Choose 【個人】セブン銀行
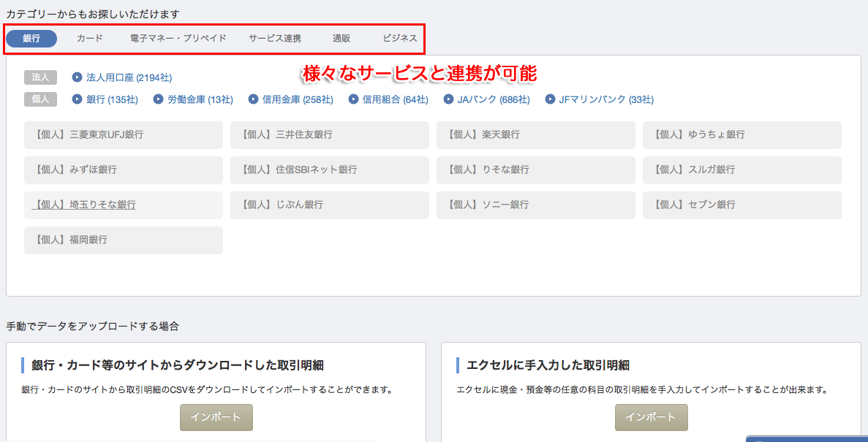Screen dimensions: 868x442 pos(742,205)
